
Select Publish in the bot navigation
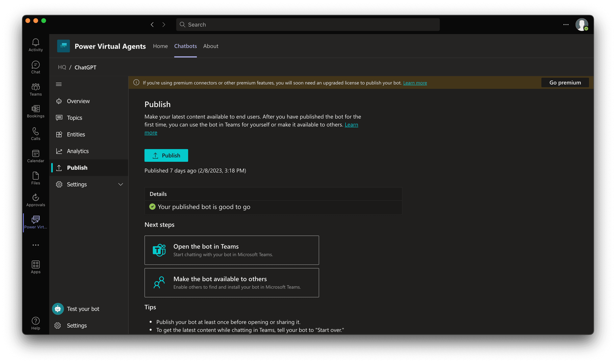89,168
